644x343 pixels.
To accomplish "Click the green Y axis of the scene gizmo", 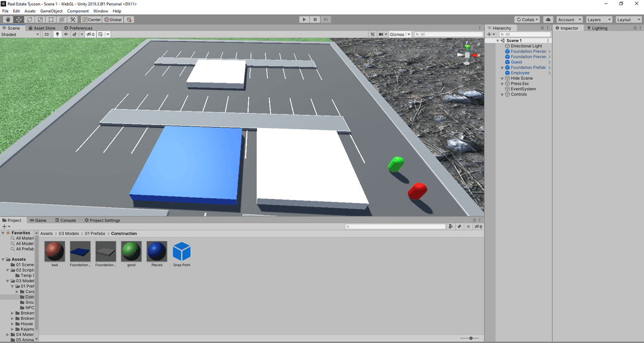I will [467, 47].
